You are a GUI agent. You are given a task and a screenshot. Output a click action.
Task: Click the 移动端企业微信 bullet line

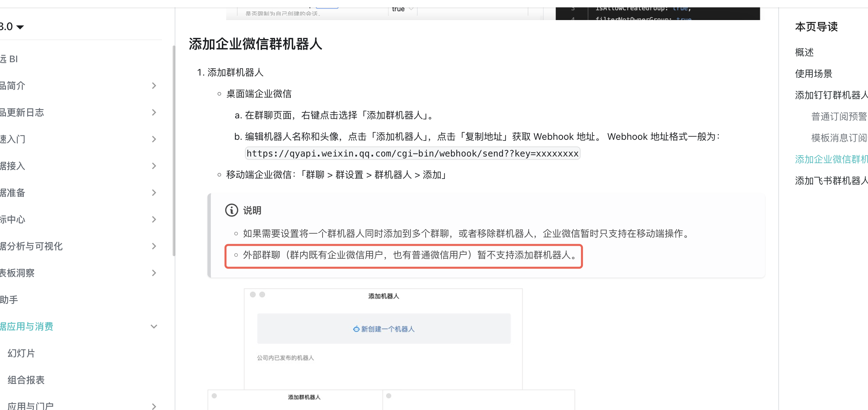click(x=336, y=175)
